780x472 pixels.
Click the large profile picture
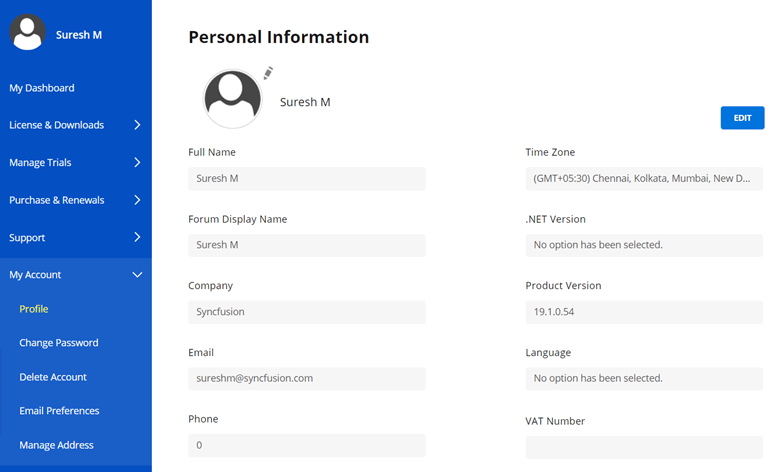[x=233, y=99]
